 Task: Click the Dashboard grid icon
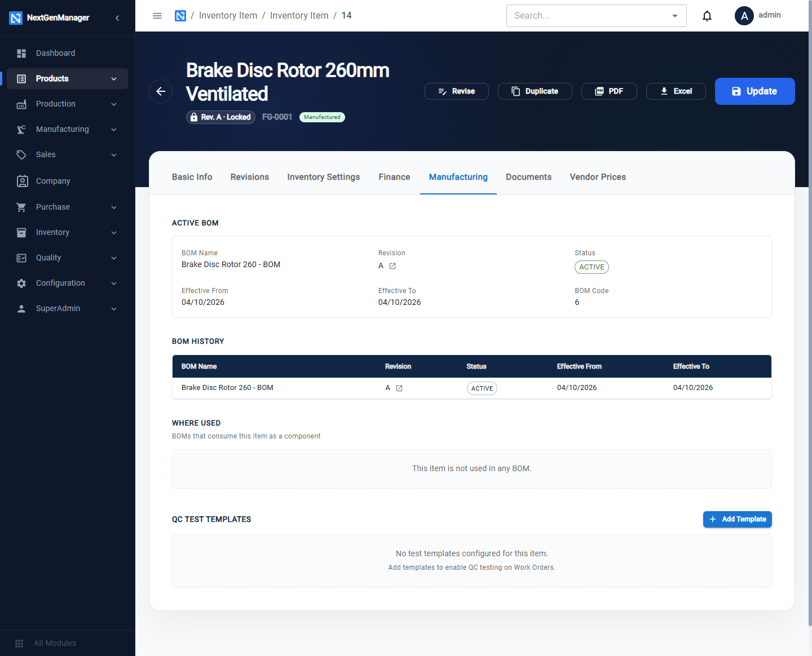point(21,53)
